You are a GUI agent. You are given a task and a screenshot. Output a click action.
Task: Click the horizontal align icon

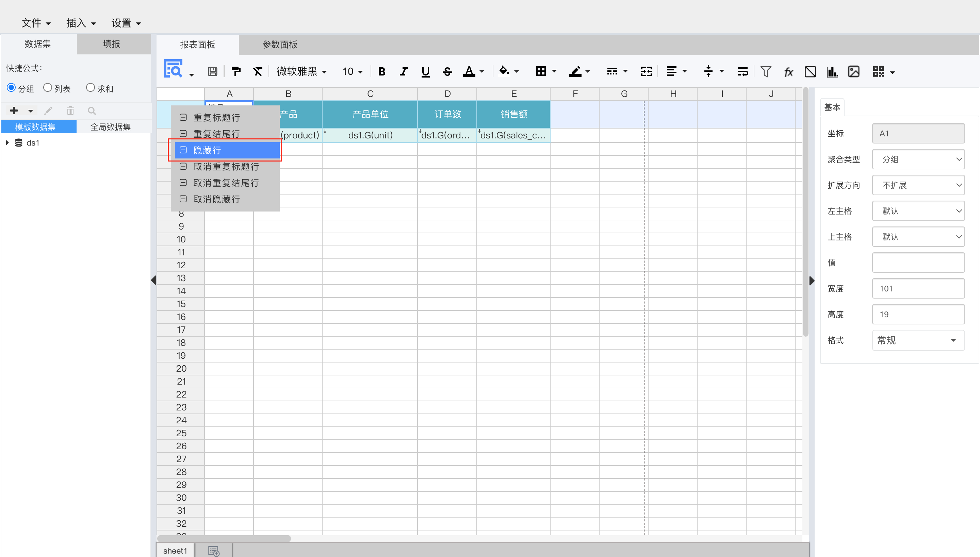point(671,71)
